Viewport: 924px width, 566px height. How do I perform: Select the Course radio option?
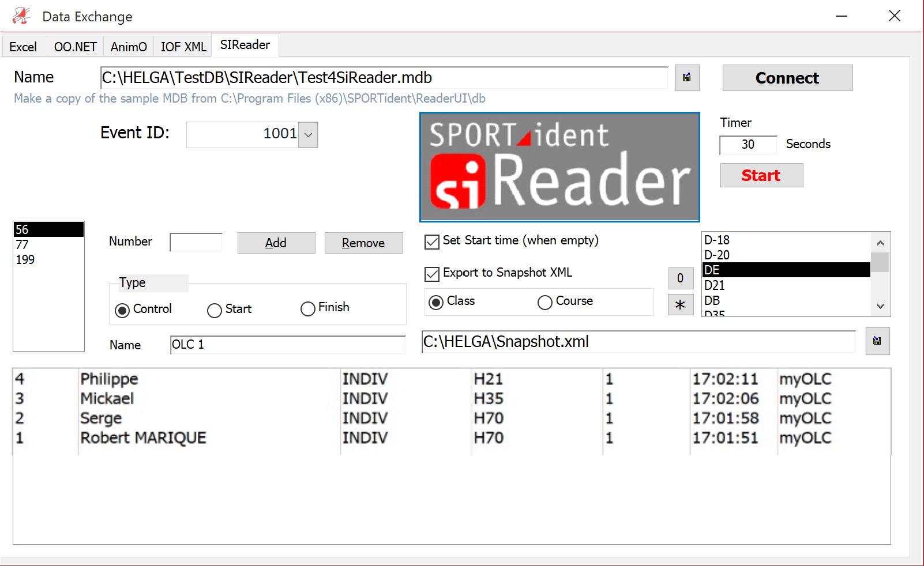pos(545,302)
